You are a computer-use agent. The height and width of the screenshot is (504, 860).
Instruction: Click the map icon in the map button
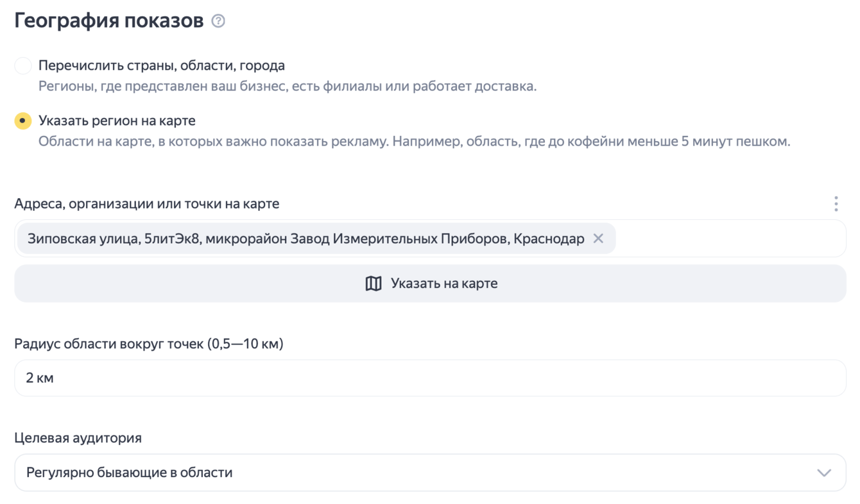(x=374, y=283)
